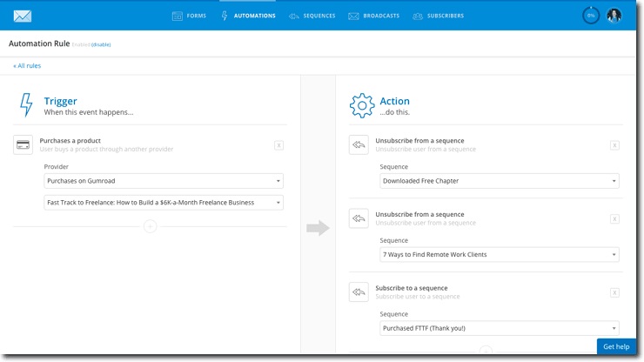The height and width of the screenshot is (362, 644).
Task: Click the Subscribe to a sequence icon
Action: coord(359,292)
